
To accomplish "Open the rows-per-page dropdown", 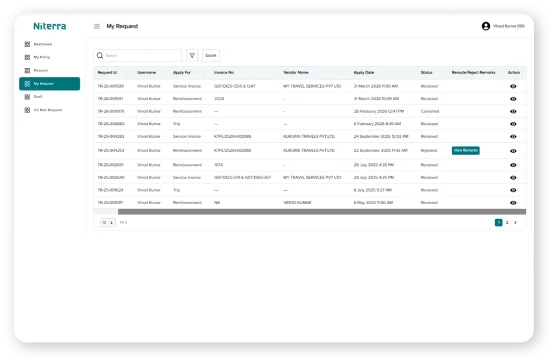I will click(x=108, y=222).
